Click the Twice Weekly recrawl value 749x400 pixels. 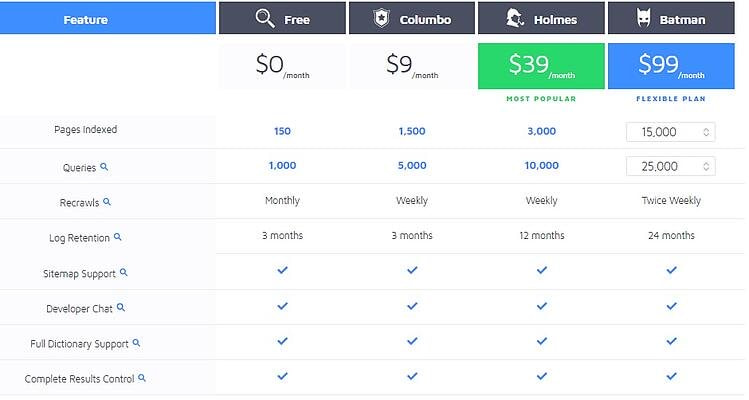pyautogui.click(x=671, y=200)
